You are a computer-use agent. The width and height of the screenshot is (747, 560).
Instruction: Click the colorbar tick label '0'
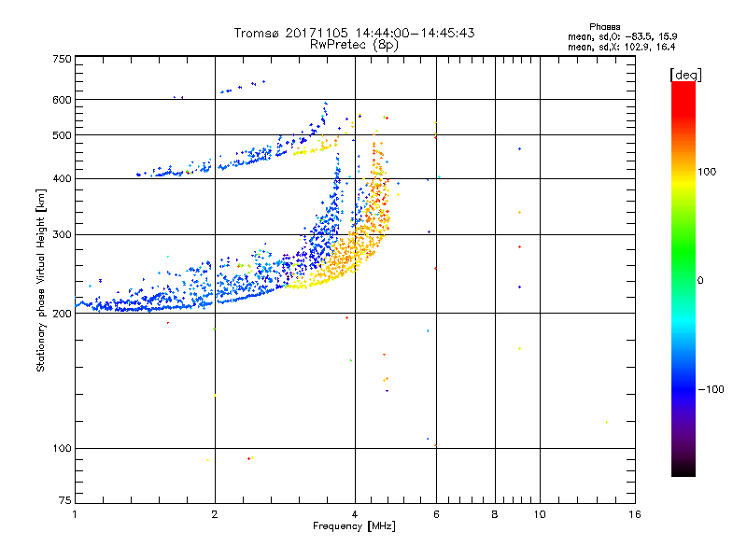tap(700, 281)
